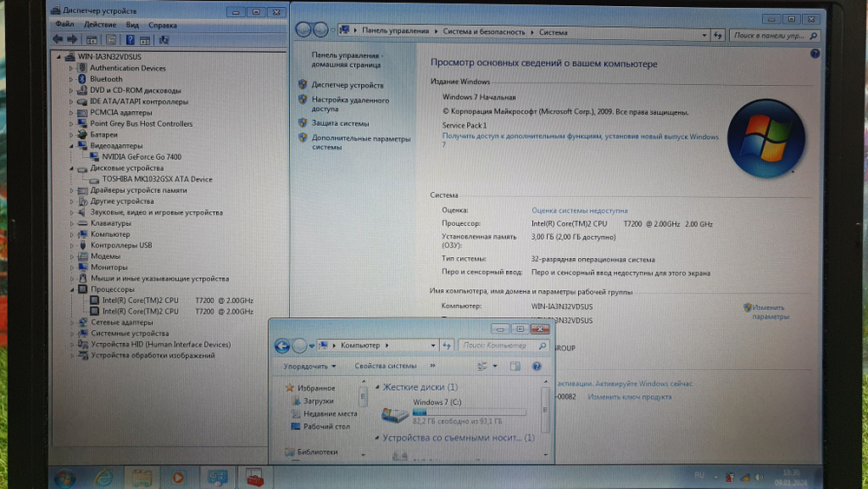The height and width of the screenshot is (489, 868).
Task: Click the help icon in System window
Action: tap(815, 54)
